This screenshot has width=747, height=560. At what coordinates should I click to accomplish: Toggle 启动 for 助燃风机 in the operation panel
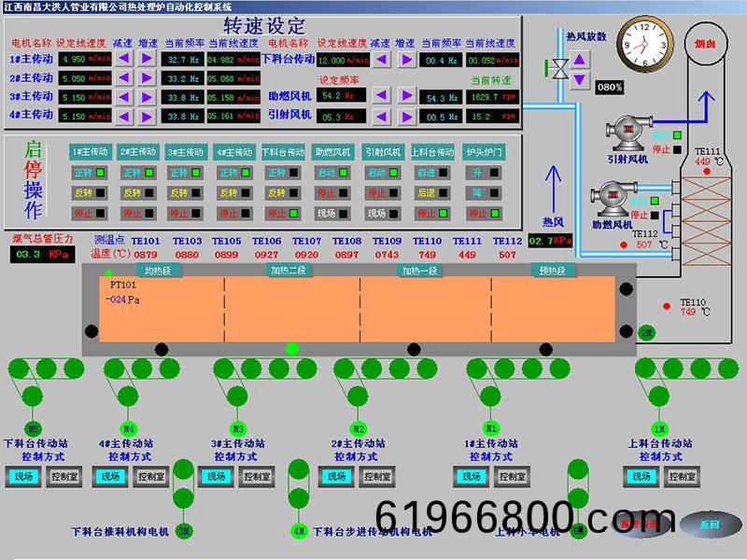click(x=332, y=173)
